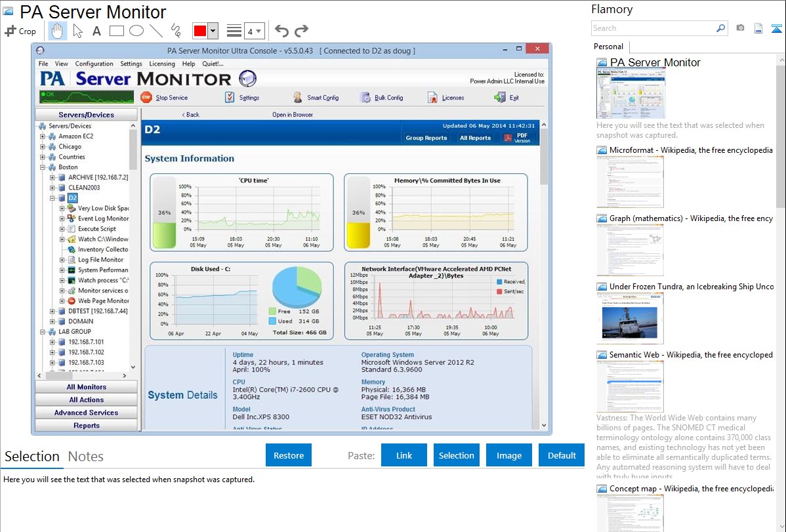Image resolution: width=786 pixels, height=532 pixels.
Task: Click the Event Log Monitor icon in tree
Action: [72, 218]
